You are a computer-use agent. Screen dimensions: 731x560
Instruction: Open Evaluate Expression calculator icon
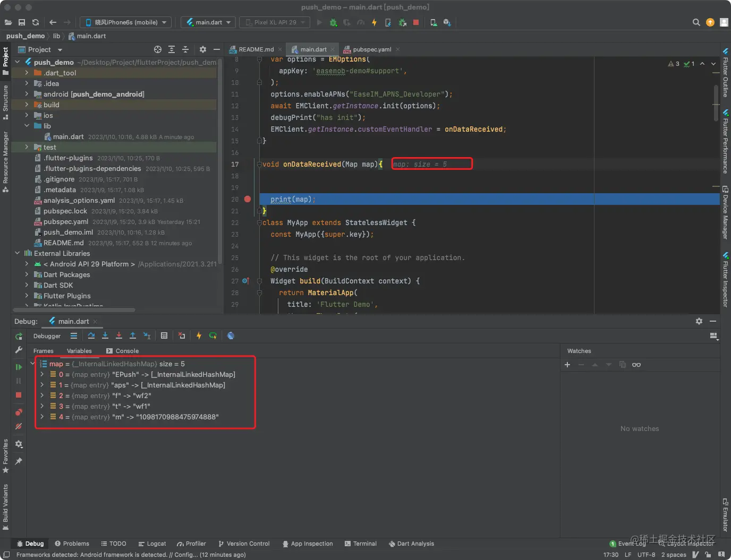pyautogui.click(x=164, y=335)
